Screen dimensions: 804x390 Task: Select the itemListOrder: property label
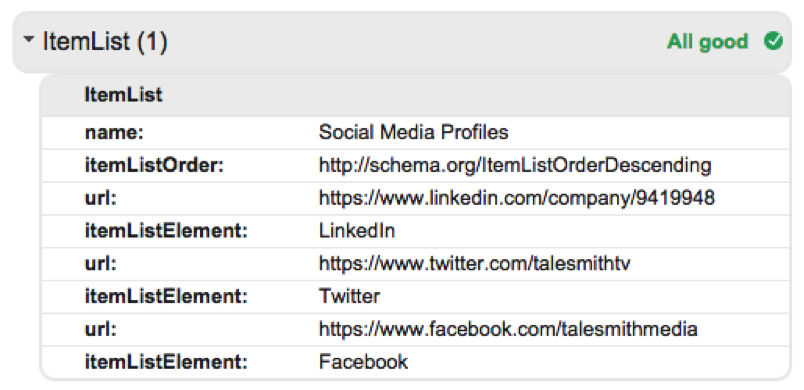click(154, 166)
